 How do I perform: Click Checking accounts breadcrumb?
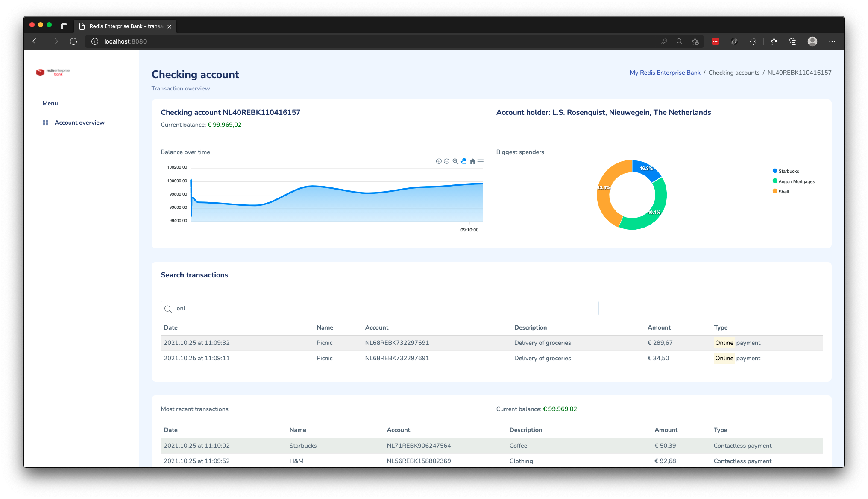pos(734,73)
